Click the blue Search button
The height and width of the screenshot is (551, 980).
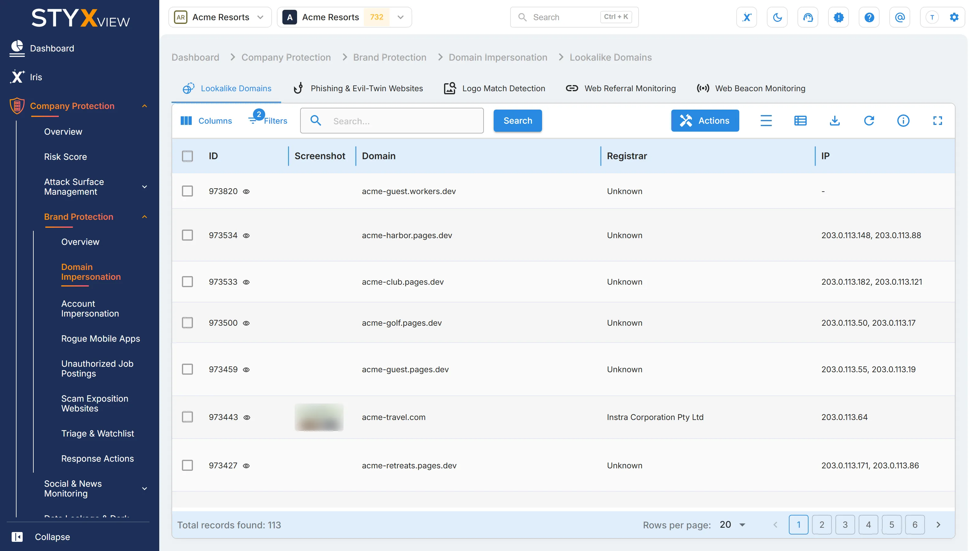click(x=517, y=121)
